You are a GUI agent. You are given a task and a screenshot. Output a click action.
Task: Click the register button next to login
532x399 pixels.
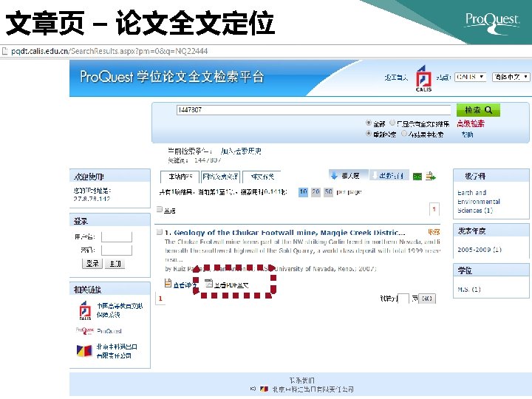coord(115,264)
